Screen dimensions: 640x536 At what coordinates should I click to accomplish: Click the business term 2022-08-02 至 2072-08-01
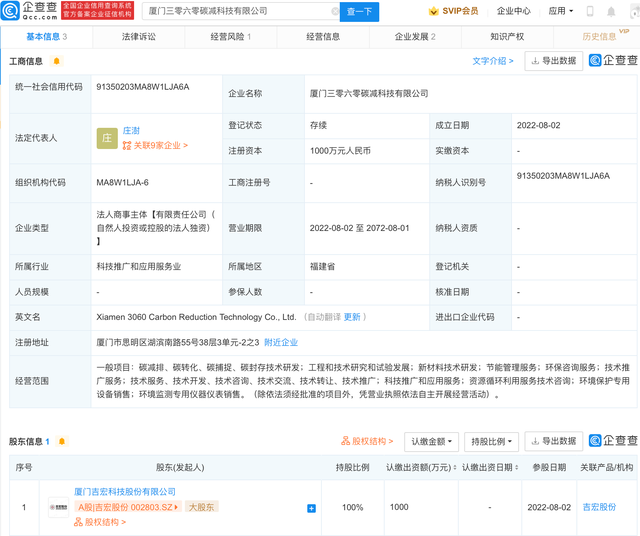(359, 228)
